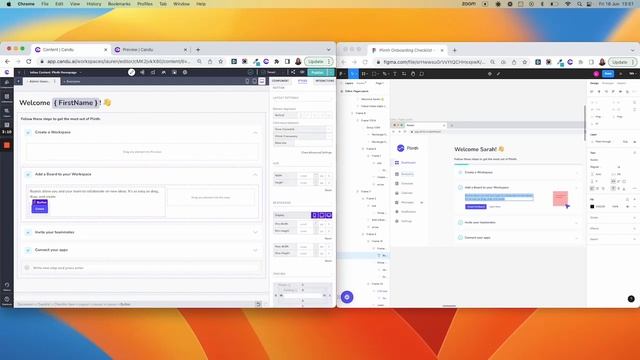Open the COMPONENT tab in Candu panel
The height and width of the screenshot is (360, 640).
point(280,81)
